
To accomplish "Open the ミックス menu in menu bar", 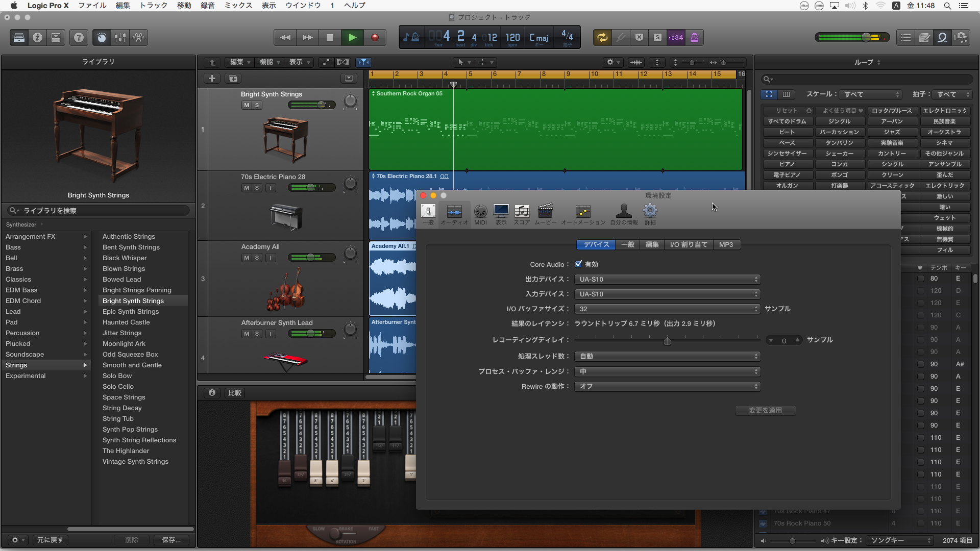I will coord(238,6).
